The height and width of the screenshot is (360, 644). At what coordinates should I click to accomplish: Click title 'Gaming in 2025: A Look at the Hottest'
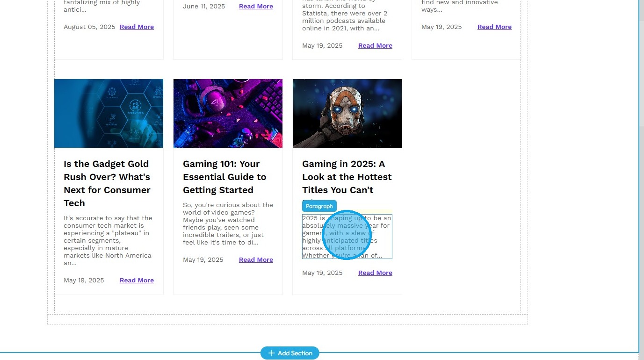click(x=347, y=177)
